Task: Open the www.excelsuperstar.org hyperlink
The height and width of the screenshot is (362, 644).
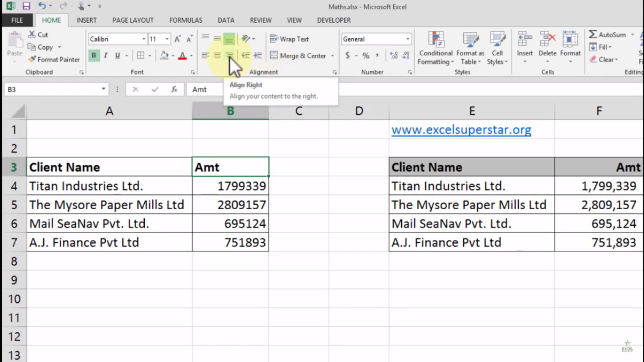Action: 461,130
